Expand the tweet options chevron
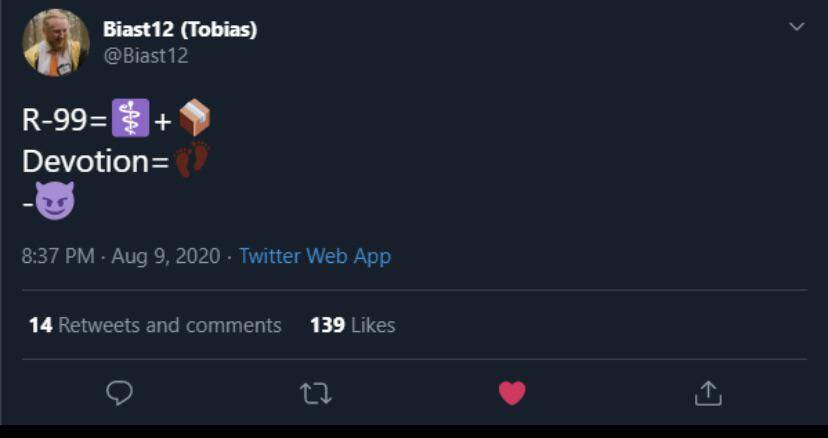The width and height of the screenshot is (828, 438). click(x=797, y=27)
